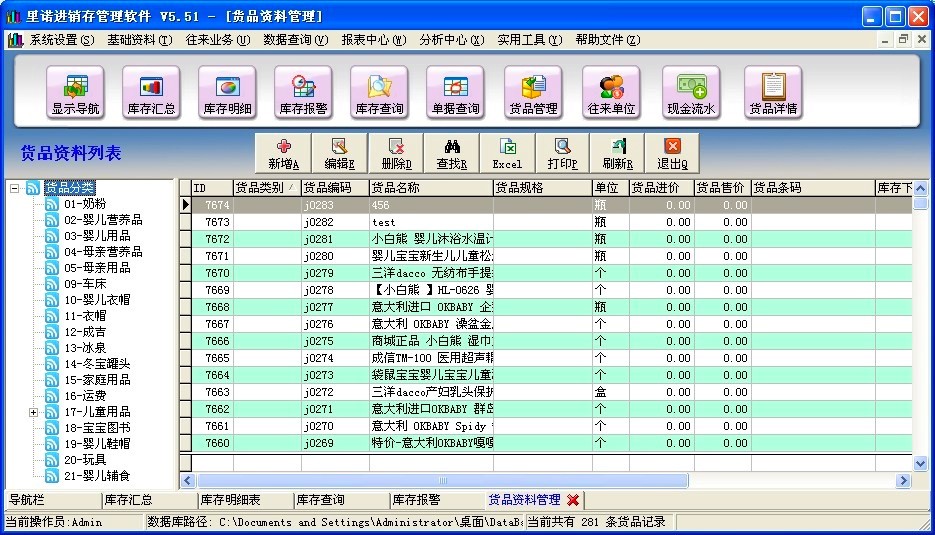Select 18-宝宝图书 category
This screenshot has width=935, height=535.
(x=97, y=428)
